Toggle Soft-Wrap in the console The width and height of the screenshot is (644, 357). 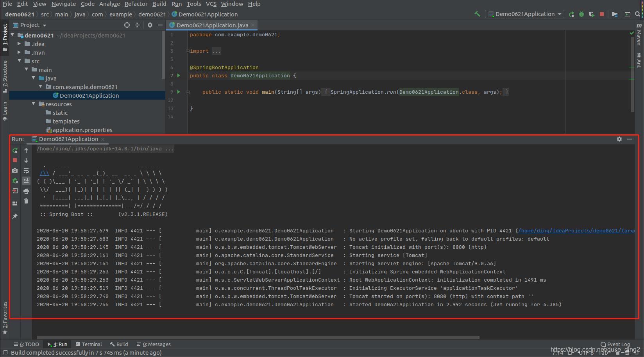pyautogui.click(x=26, y=171)
